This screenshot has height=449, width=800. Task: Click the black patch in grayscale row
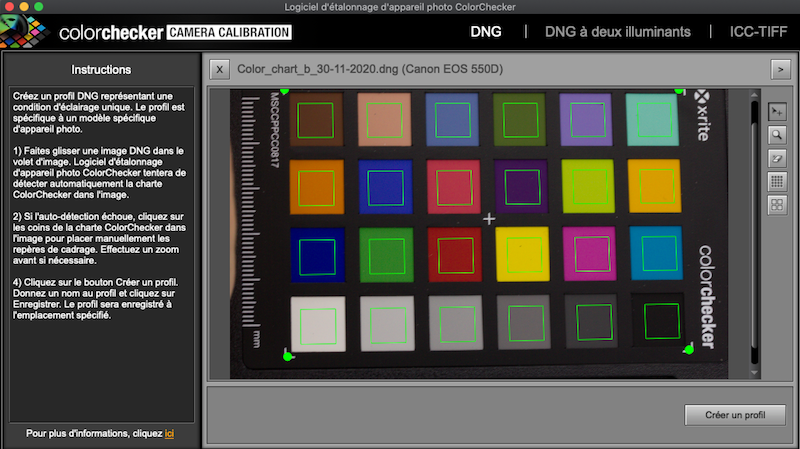pos(658,320)
